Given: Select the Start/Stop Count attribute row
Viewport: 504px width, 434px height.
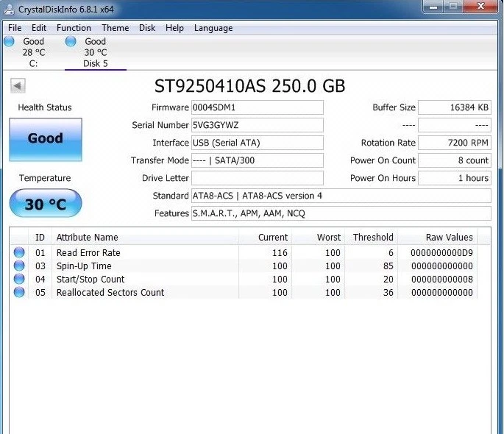Looking at the screenshot, I should click(244, 280).
